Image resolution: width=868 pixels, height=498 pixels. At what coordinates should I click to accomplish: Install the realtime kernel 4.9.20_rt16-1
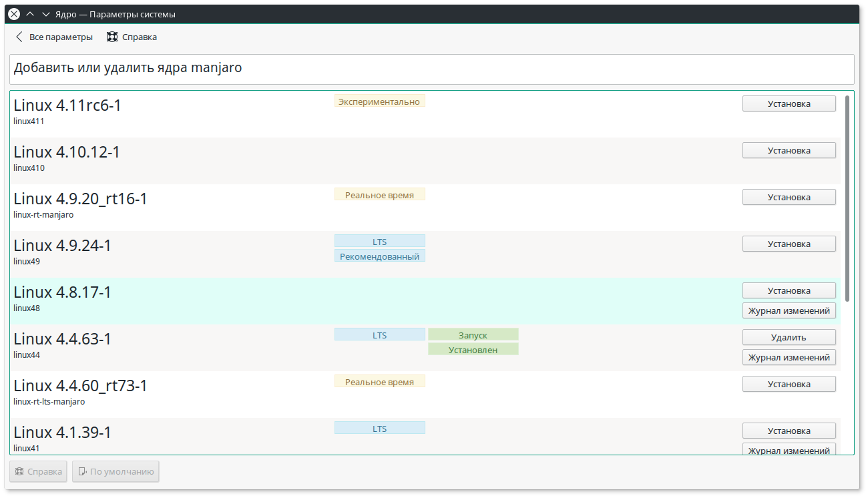tap(789, 197)
